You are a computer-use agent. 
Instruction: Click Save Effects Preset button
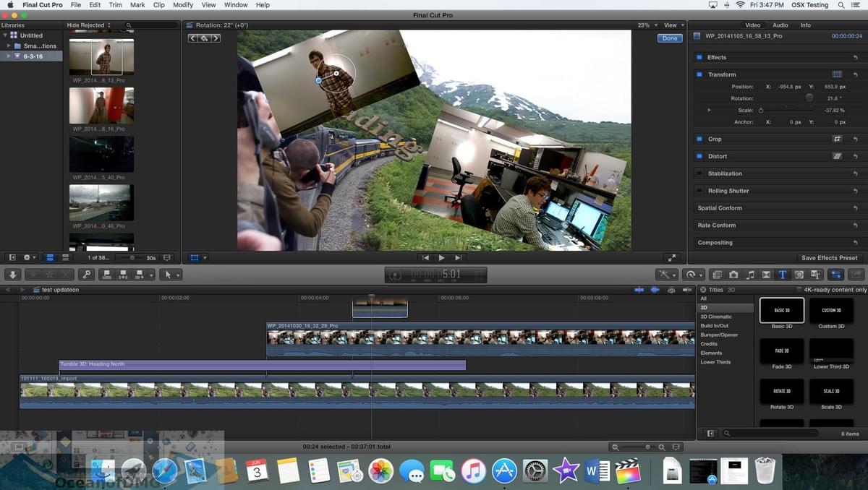pyautogui.click(x=829, y=258)
